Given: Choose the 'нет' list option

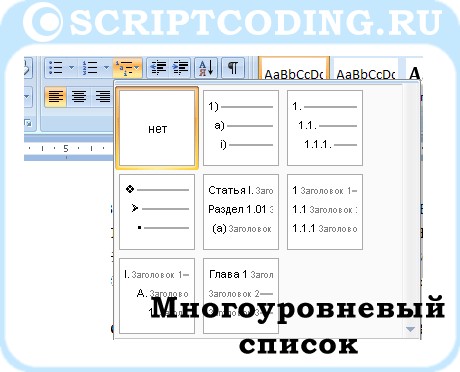Looking at the screenshot, I should coord(157,128).
